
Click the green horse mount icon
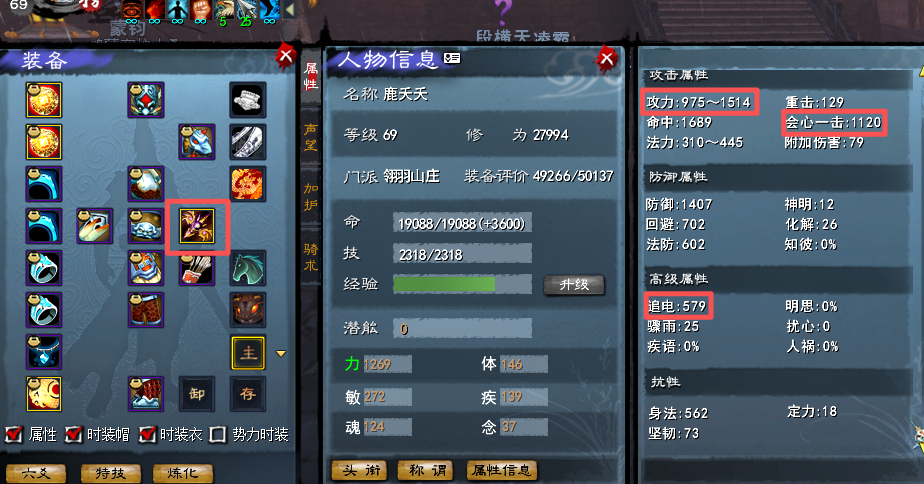tap(248, 268)
